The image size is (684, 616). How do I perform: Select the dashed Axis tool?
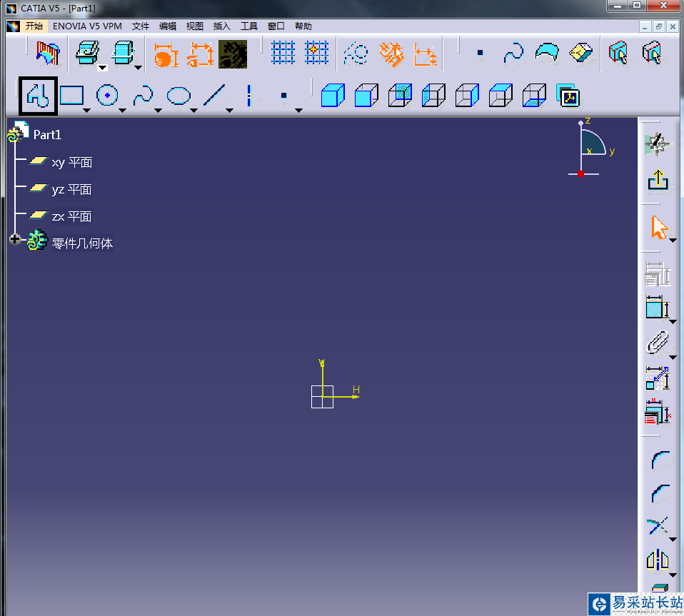tap(249, 96)
